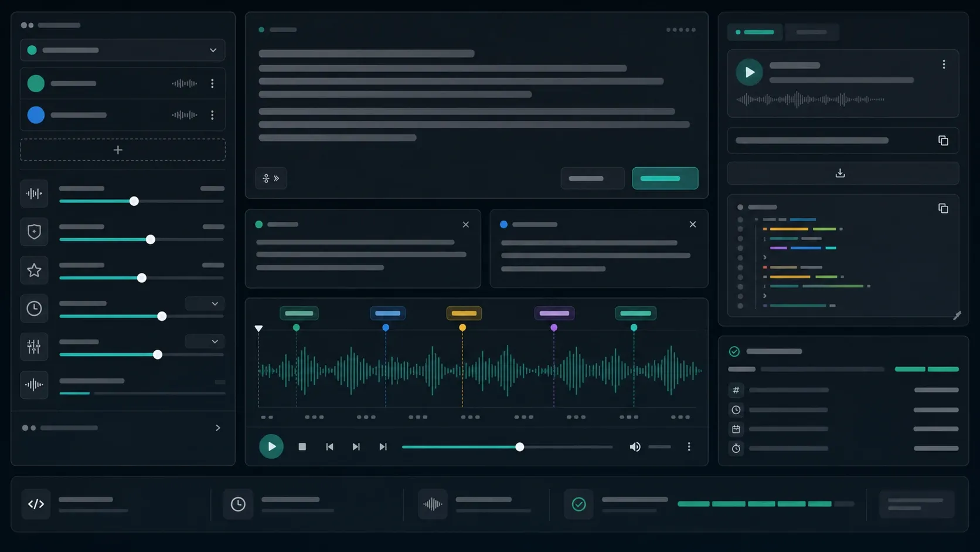Click the insert-pause icon button under the text
Viewport: 980px width, 552px height.
tap(271, 178)
